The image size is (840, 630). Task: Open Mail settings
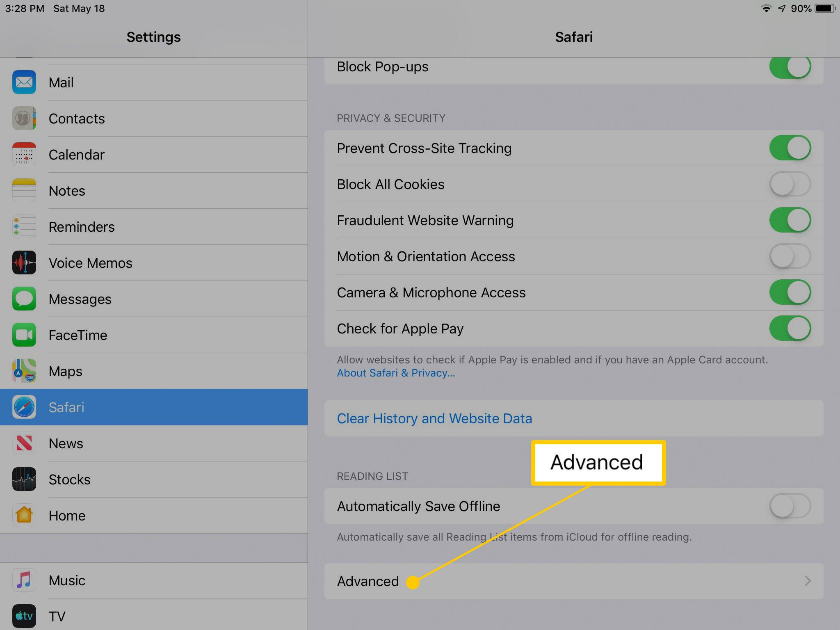154,82
